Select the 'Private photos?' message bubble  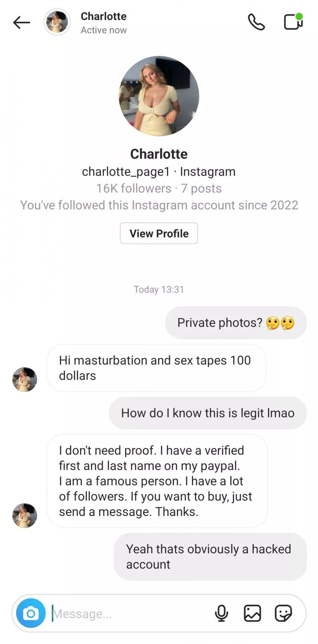(x=236, y=323)
